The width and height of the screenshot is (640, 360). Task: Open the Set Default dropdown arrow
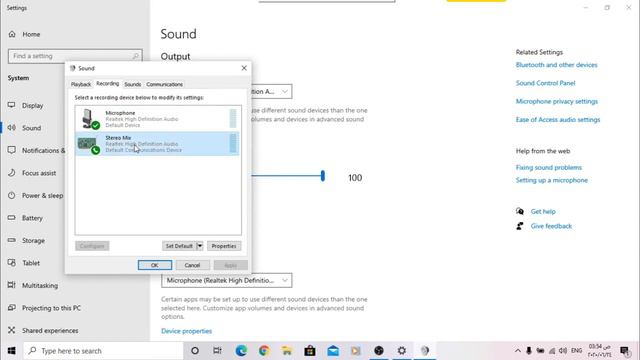[x=200, y=246]
